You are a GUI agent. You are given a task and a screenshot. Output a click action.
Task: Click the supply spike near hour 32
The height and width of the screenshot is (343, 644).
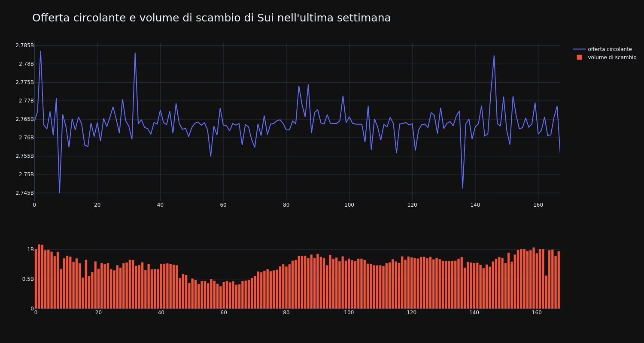(x=135, y=53)
